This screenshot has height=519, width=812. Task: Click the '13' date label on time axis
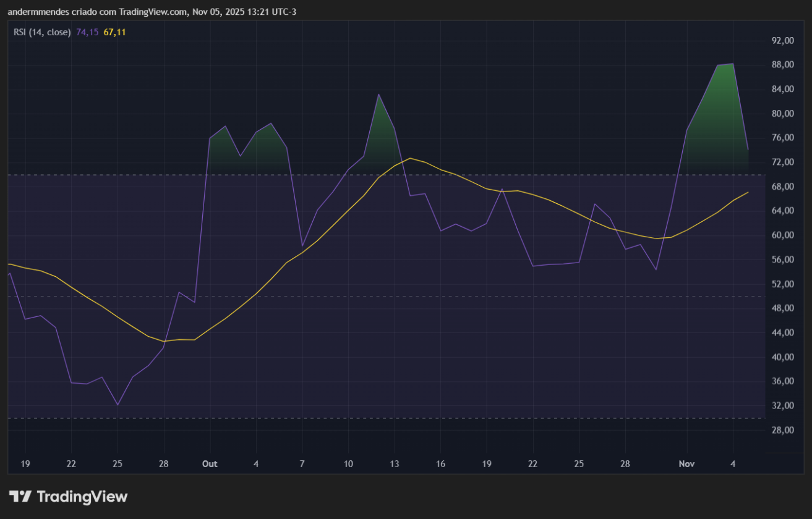pyautogui.click(x=394, y=463)
